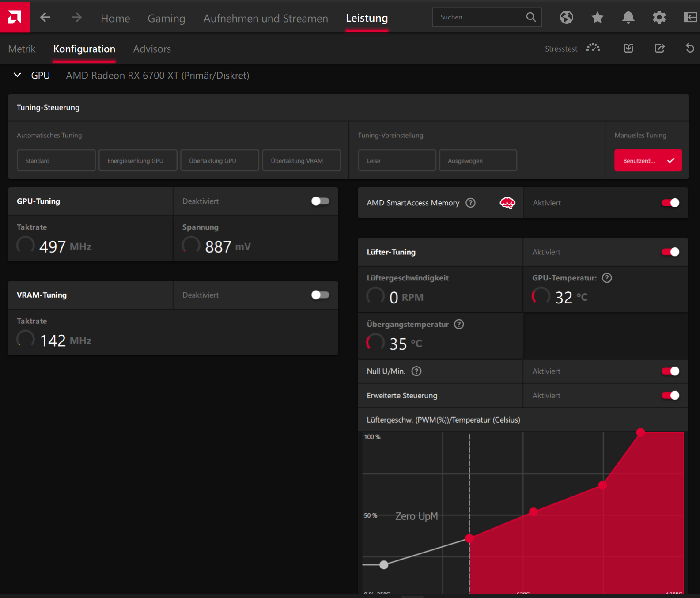Screen dimensions: 700x598
Task: Open Aufnehmen und Streamen tab
Action: pos(266,18)
